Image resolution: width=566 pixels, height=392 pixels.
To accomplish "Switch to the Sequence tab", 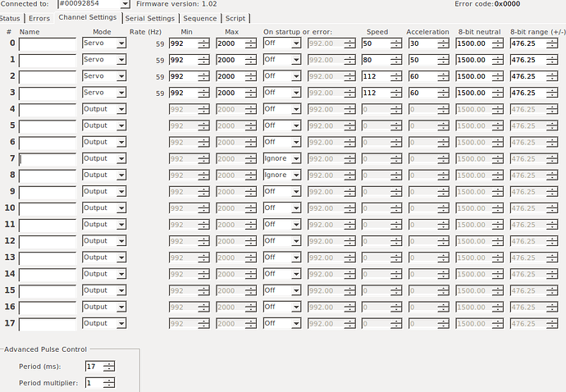I will click(x=199, y=18).
